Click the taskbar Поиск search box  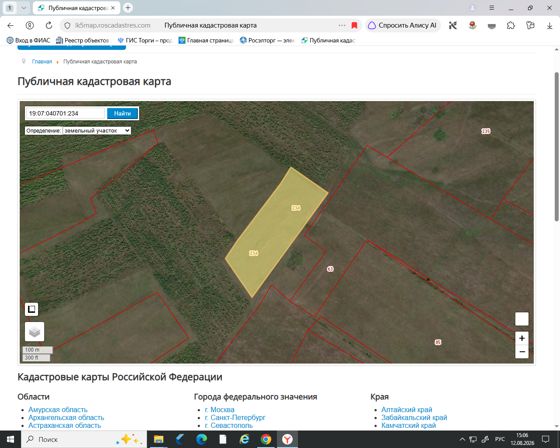tap(84, 439)
